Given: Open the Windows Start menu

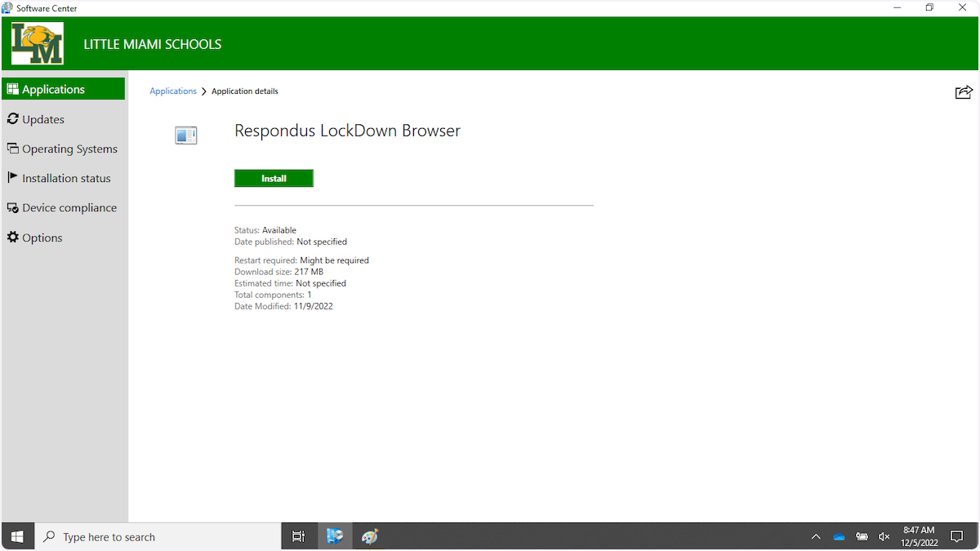Looking at the screenshot, I should [17, 536].
